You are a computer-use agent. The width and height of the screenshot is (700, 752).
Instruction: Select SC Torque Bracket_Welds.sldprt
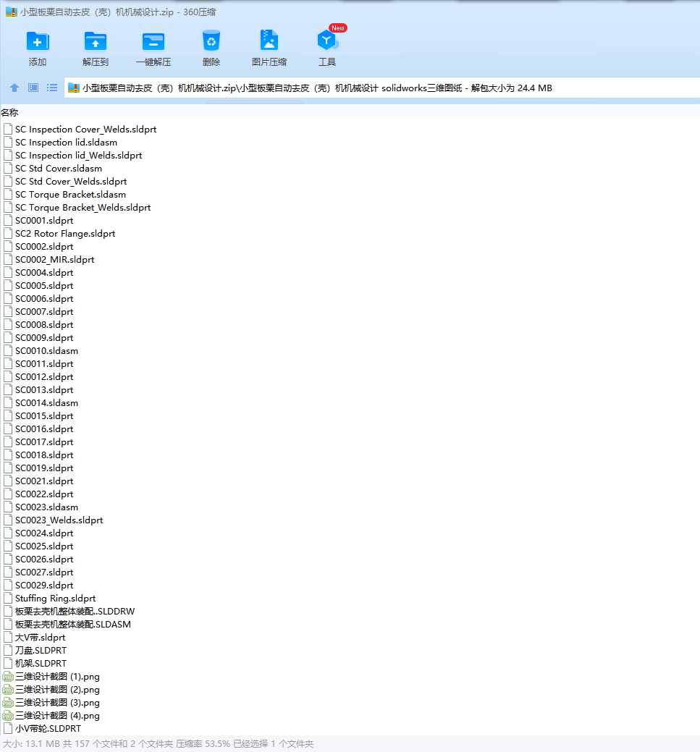83,208
